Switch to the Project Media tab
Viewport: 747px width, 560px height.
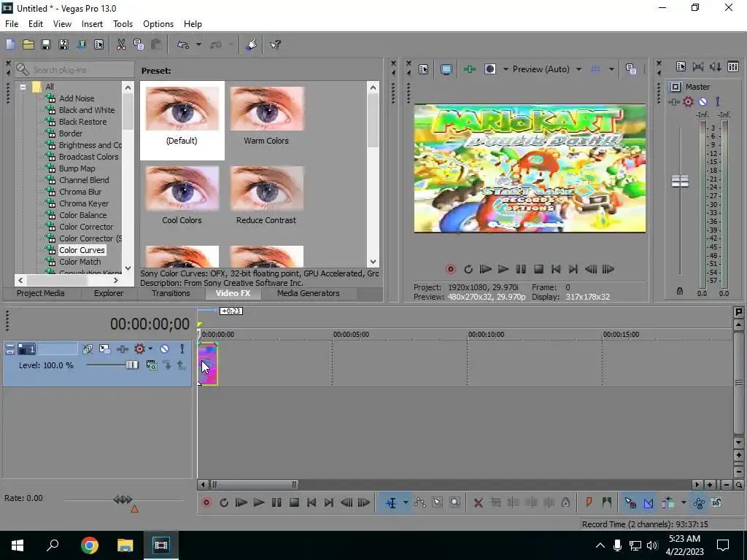coord(41,293)
